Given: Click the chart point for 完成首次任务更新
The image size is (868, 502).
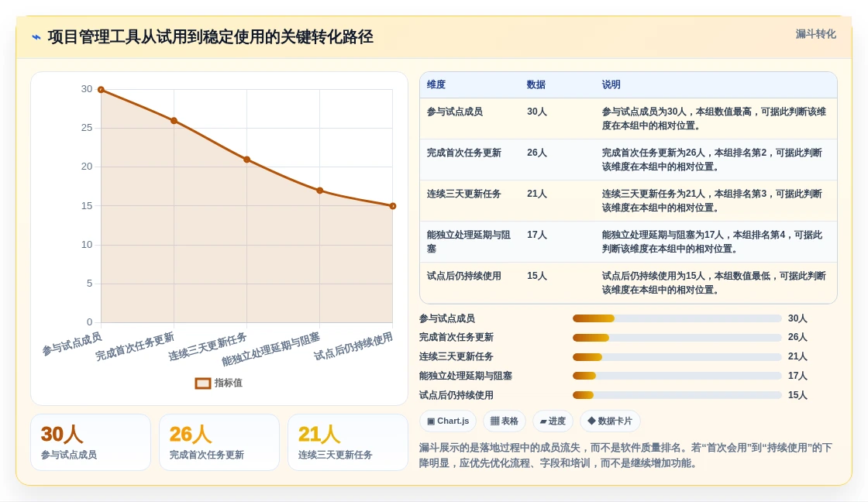Looking at the screenshot, I should click(x=174, y=121).
